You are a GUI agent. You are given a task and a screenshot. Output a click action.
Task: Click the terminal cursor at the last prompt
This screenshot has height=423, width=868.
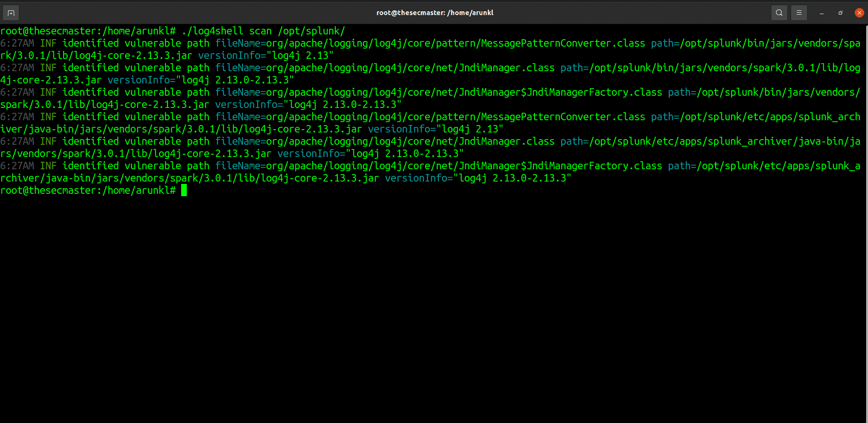(184, 190)
